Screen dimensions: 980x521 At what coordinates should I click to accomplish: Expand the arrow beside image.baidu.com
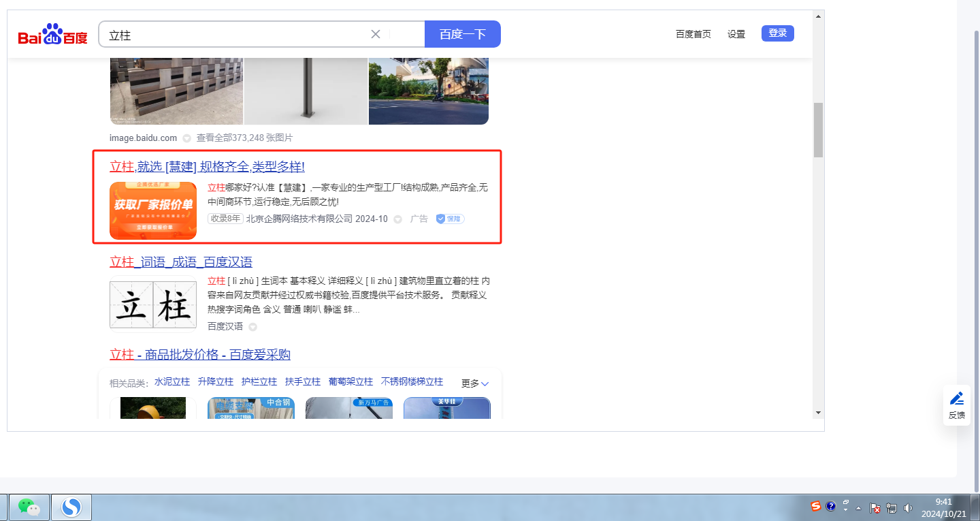point(186,138)
